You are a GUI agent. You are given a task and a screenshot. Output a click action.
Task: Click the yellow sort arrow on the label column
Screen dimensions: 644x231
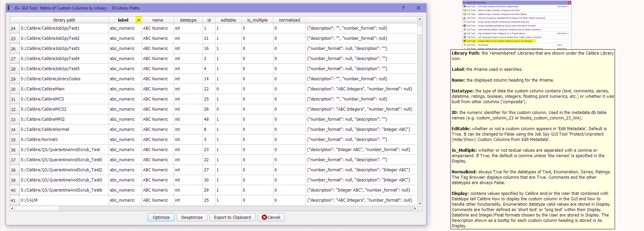click(x=138, y=20)
